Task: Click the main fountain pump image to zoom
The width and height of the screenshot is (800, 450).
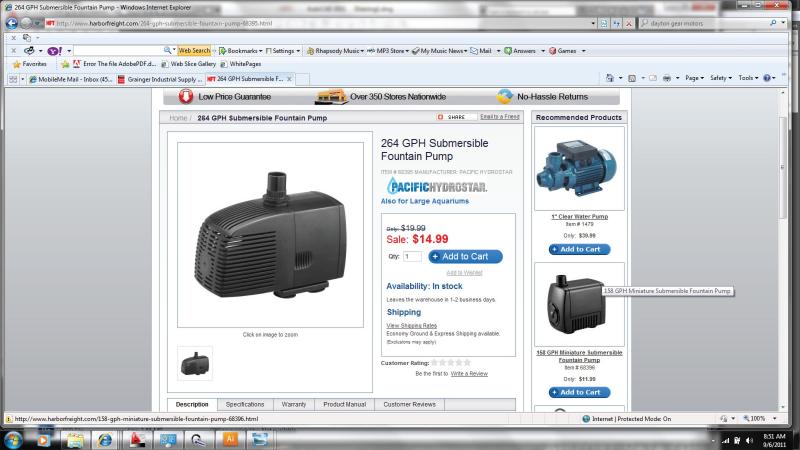Action: (270, 235)
